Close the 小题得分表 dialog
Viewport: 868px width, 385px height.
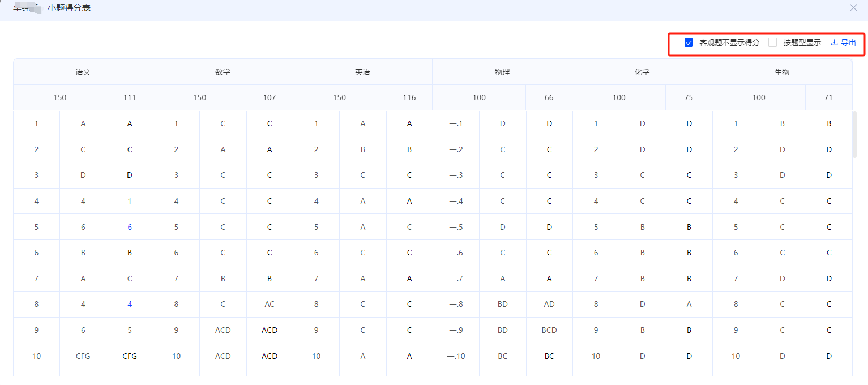(x=854, y=8)
